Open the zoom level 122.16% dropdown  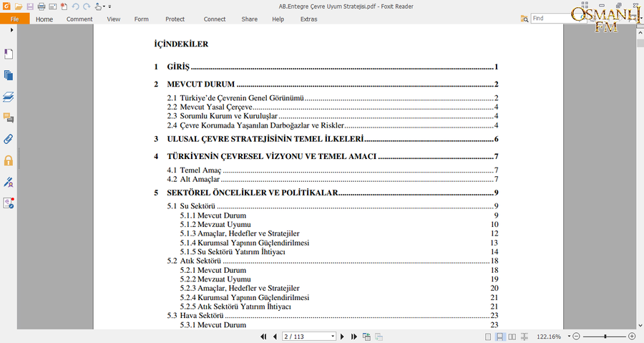tap(569, 337)
